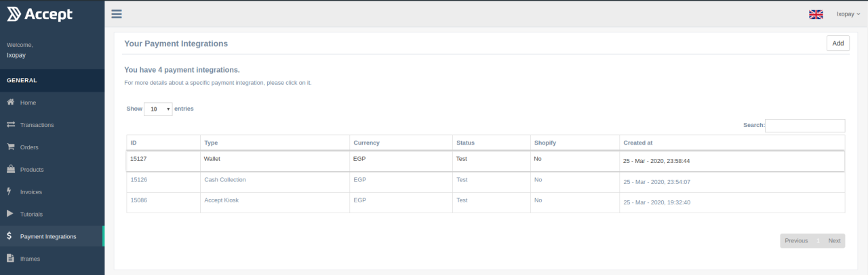
Task: Go to the Next table page
Action: click(834, 241)
